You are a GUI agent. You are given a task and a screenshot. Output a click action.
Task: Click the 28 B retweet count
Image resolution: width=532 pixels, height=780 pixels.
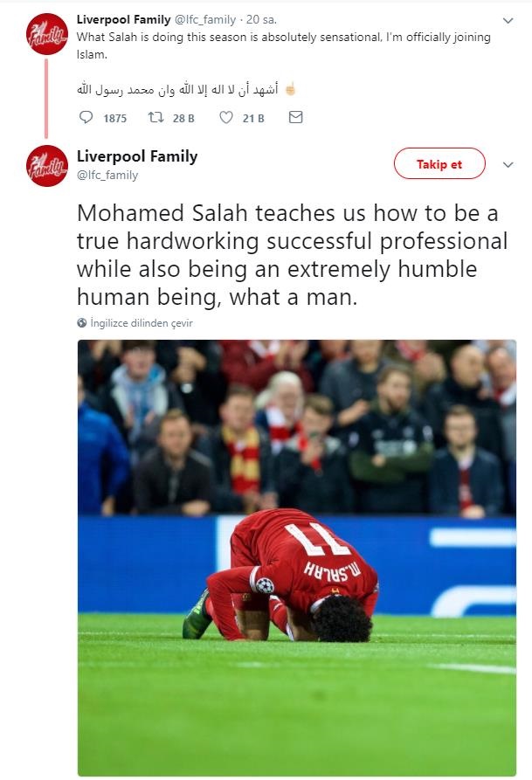(183, 119)
